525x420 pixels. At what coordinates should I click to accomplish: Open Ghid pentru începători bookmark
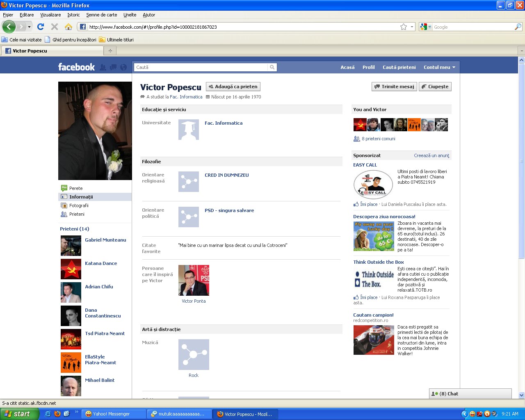click(x=71, y=40)
